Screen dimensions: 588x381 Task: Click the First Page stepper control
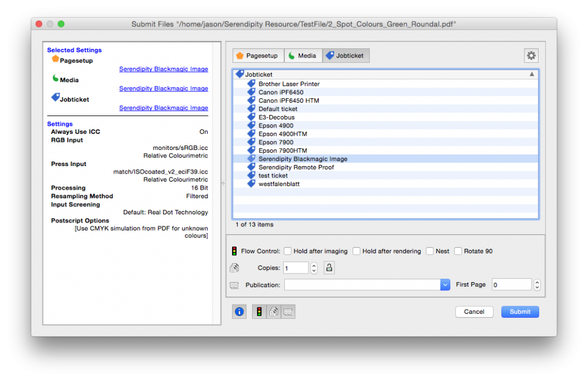click(x=536, y=284)
